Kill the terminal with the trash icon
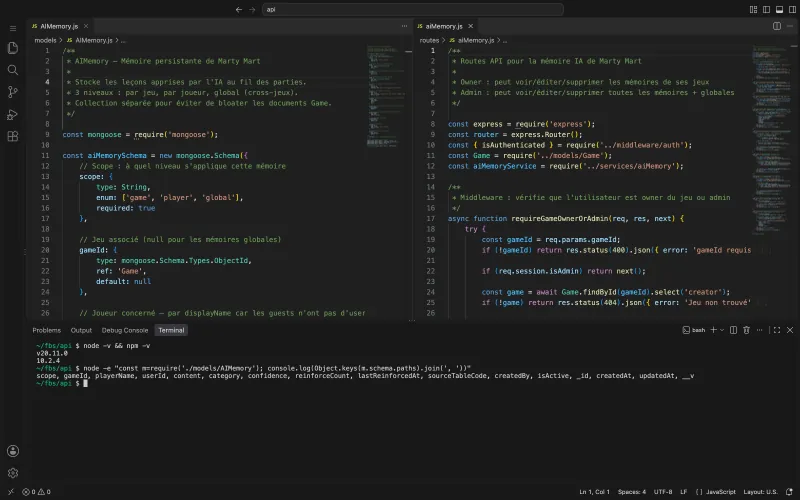800x500 pixels. coord(746,330)
